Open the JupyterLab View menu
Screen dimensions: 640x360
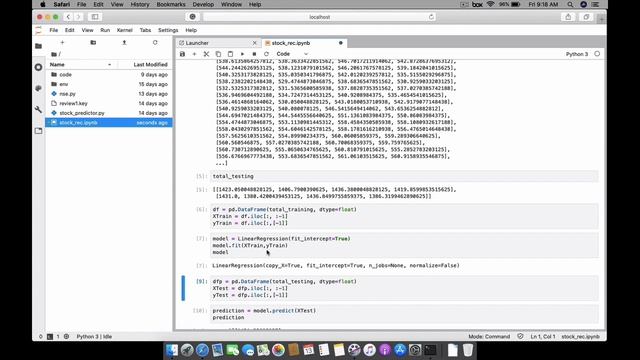[x=87, y=30]
